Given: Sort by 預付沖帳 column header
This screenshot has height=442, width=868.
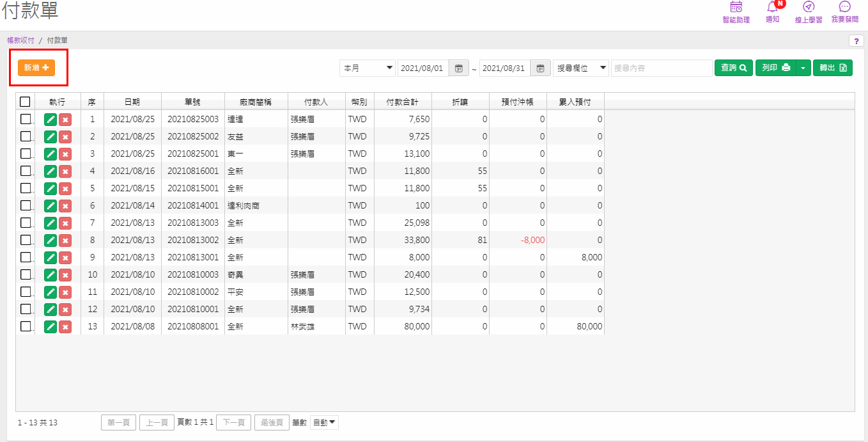Looking at the screenshot, I should (x=518, y=102).
